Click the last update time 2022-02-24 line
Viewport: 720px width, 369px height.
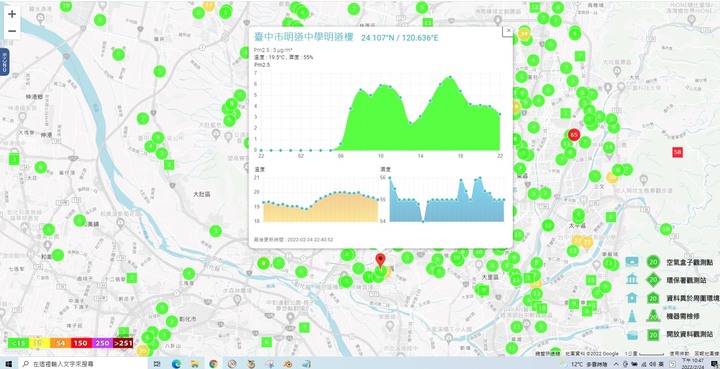click(293, 240)
